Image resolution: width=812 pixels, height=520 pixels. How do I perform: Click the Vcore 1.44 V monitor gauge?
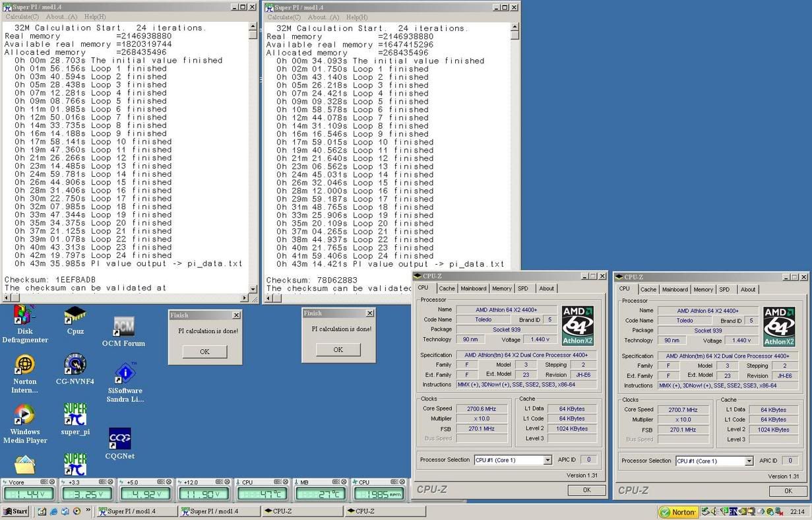28,490
